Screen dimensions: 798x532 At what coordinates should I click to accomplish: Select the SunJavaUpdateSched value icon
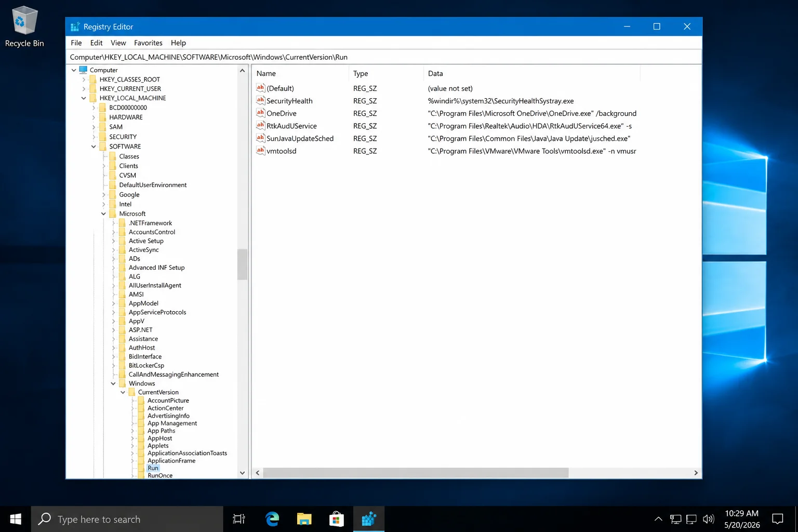pyautogui.click(x=261, y=138)
